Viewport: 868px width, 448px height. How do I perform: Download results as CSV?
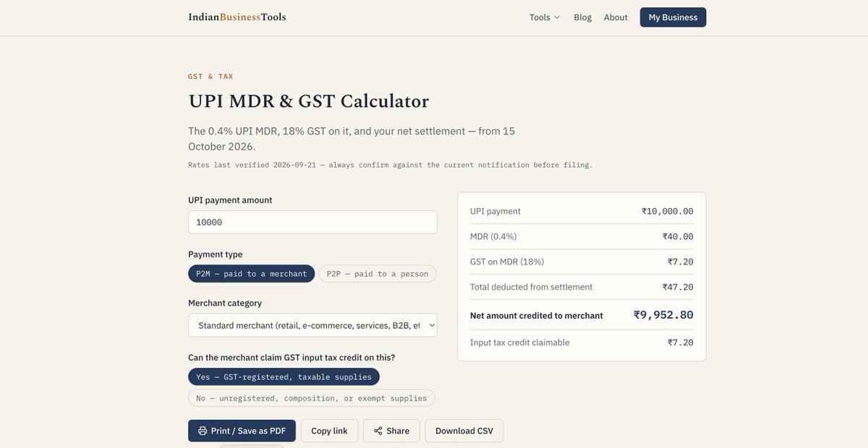coord(464,431)
